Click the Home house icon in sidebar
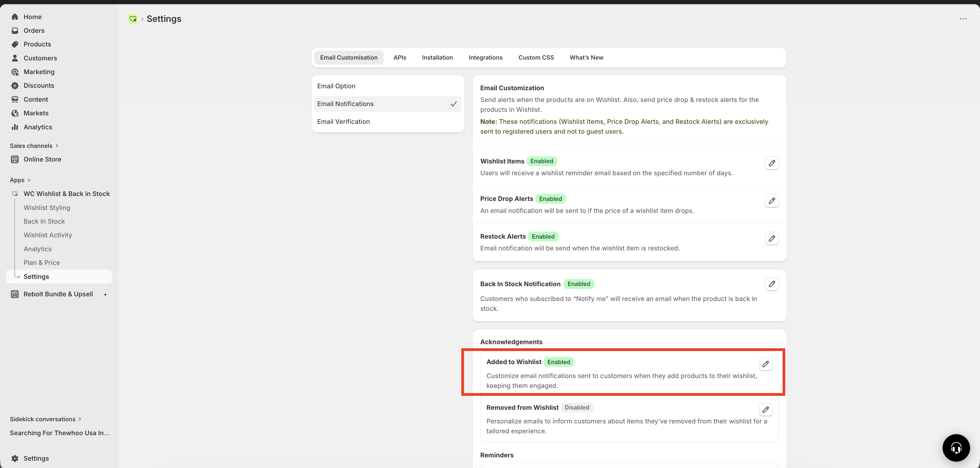The height and width of the screenshot is (468, 980). pyautogui.click(x=15, y=17)
